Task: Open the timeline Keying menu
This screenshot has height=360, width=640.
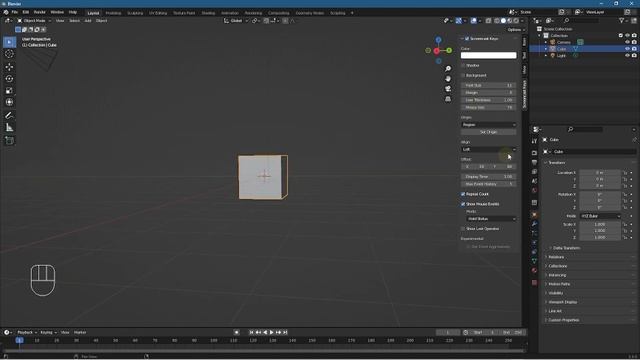Action: [x=49, y=332]
